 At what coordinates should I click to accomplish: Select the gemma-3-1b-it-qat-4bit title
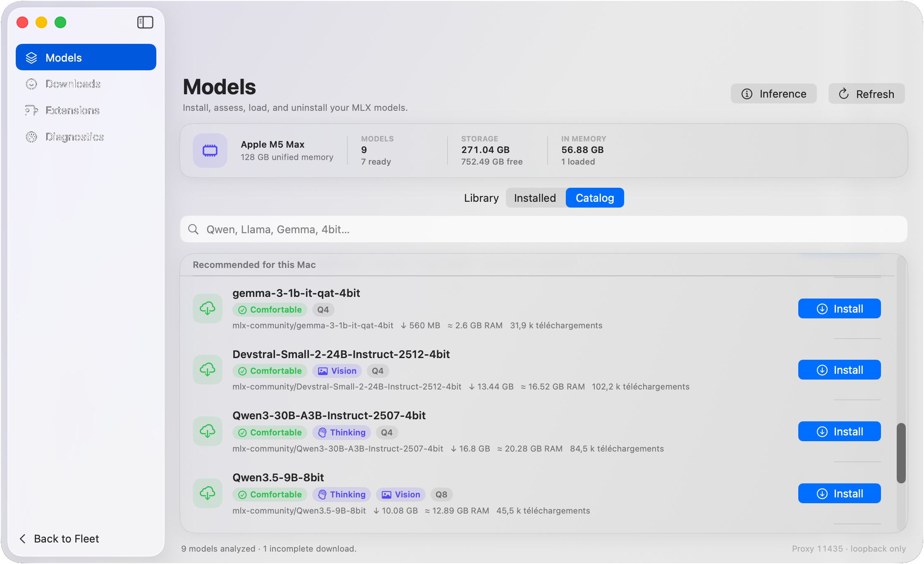click(296, 293)
